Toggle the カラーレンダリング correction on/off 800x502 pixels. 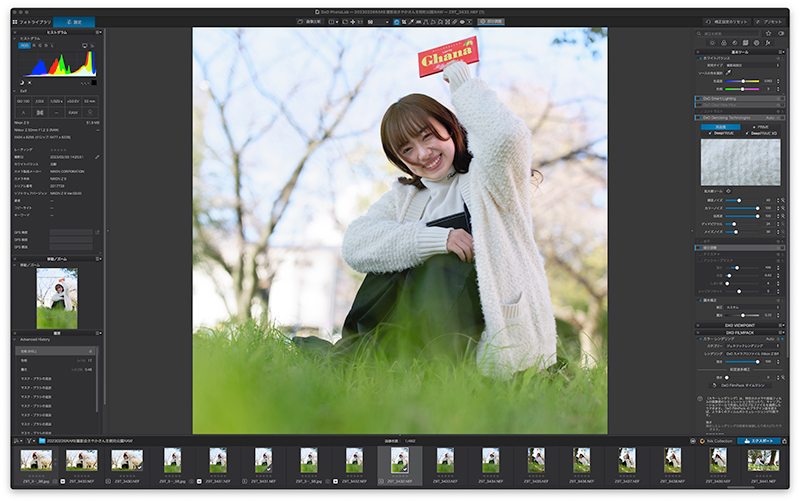701,339
